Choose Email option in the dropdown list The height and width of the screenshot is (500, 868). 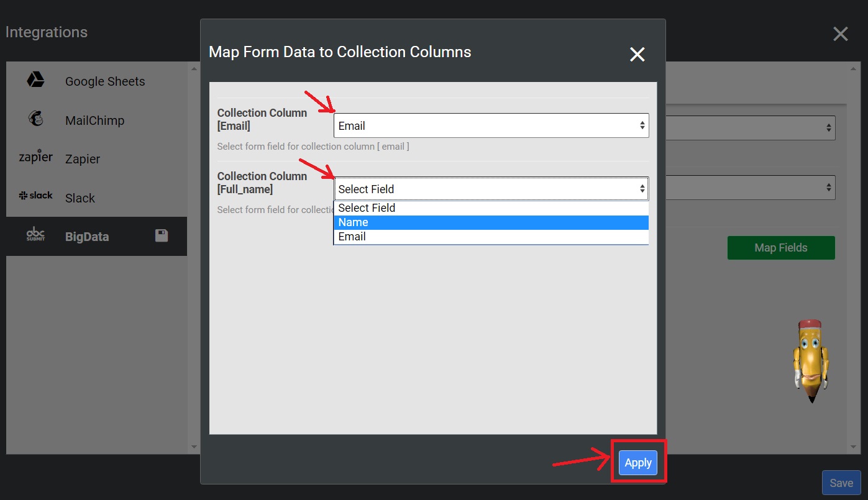pyautogui.click(x=491, y=237)
